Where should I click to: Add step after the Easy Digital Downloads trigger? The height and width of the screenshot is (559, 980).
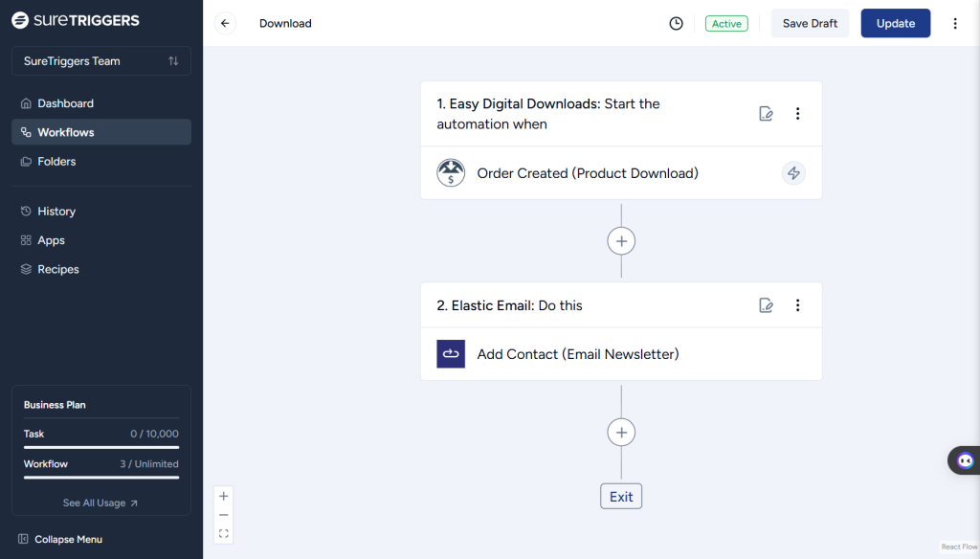621,240
